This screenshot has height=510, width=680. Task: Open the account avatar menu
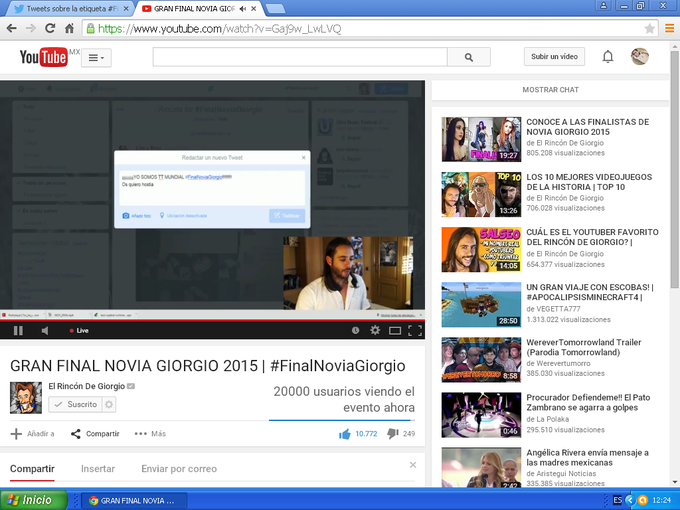click(640, 56)
